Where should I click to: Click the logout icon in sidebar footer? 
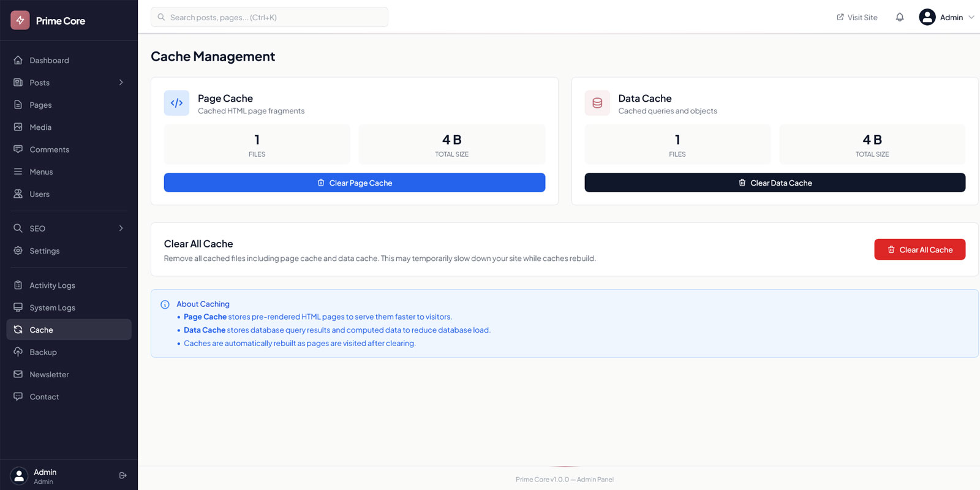[x=123, y=475]
